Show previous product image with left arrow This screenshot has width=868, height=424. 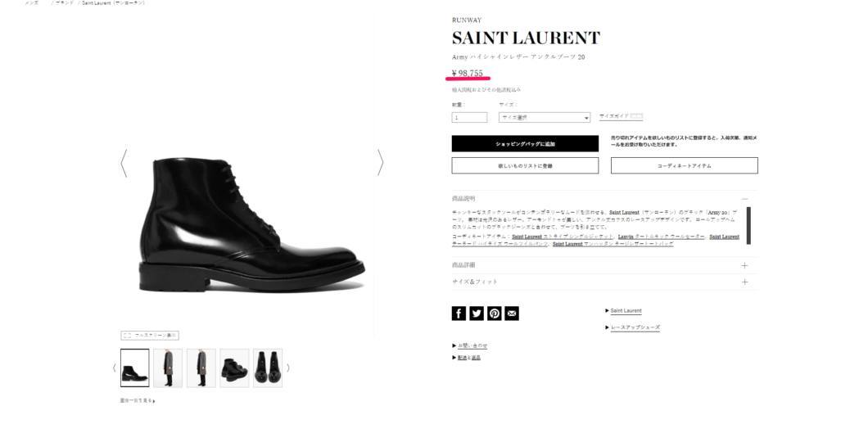[x=124, y=163]
